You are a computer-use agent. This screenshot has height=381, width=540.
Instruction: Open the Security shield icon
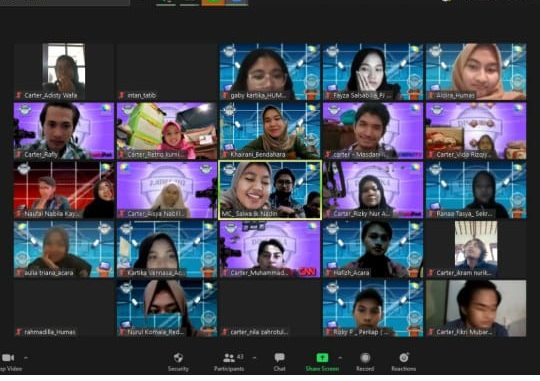point(178,358)
